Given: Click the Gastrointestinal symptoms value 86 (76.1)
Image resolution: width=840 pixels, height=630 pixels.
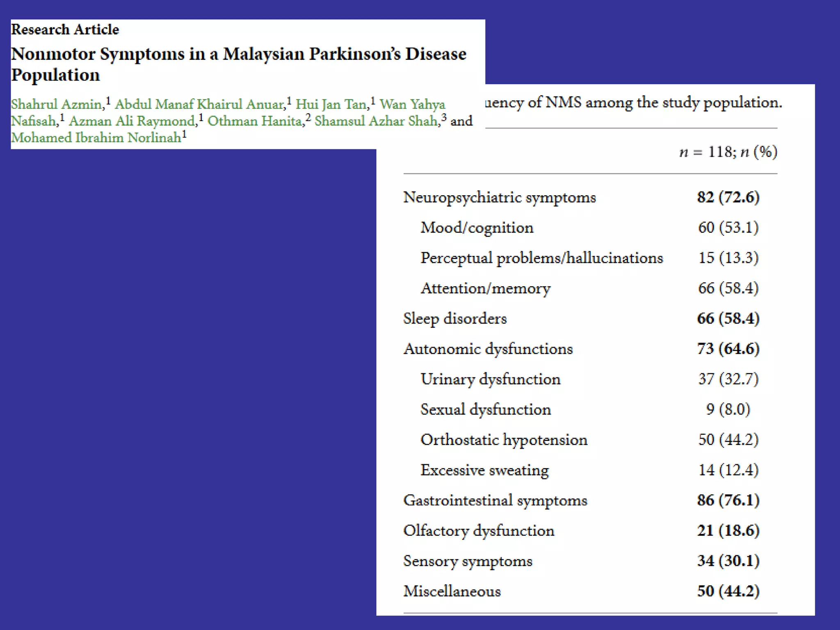Looking at the screenshot, I should [728, 500].
